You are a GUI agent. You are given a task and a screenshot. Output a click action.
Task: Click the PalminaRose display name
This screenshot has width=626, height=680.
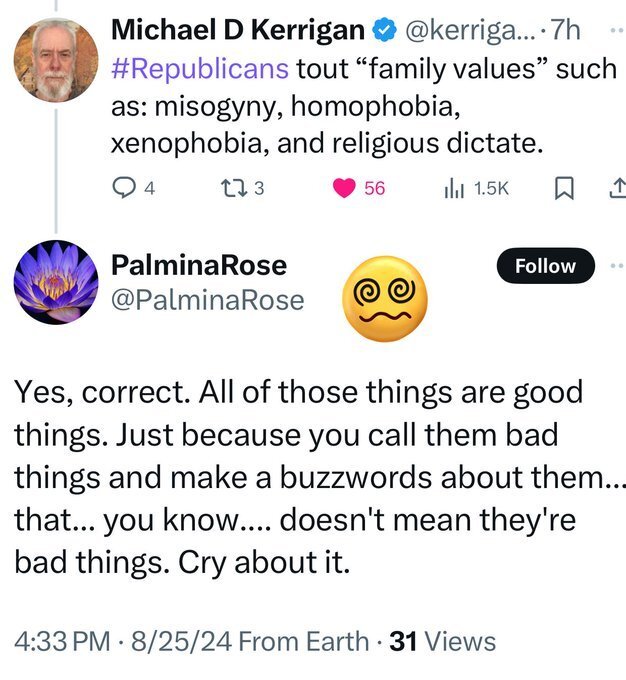pos(199,265)
